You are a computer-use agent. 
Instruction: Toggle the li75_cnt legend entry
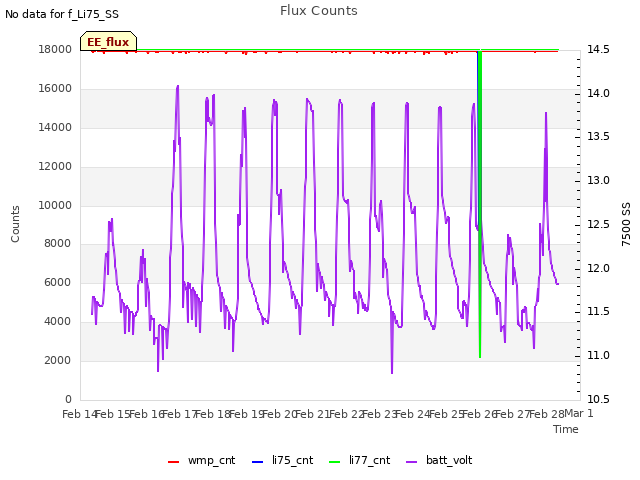282,460
